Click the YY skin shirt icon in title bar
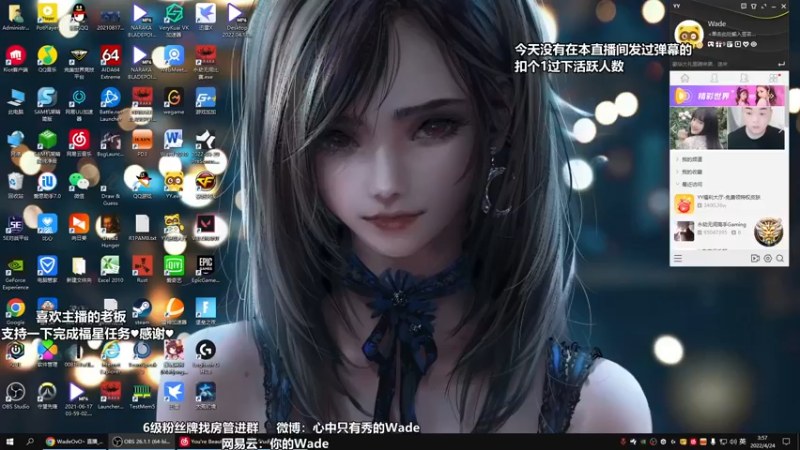Image resolution: width=800 pixels, height=450 pixels. tap(753, 6)
